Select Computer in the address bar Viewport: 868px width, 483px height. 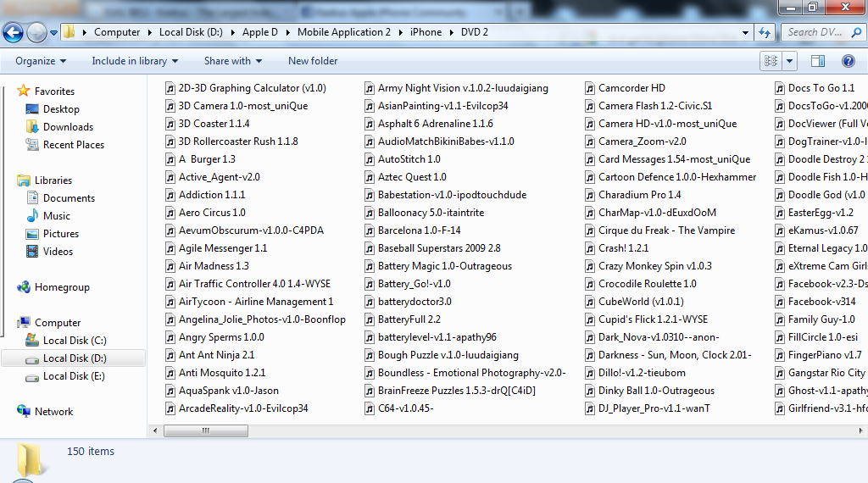[x=117, y=32]
